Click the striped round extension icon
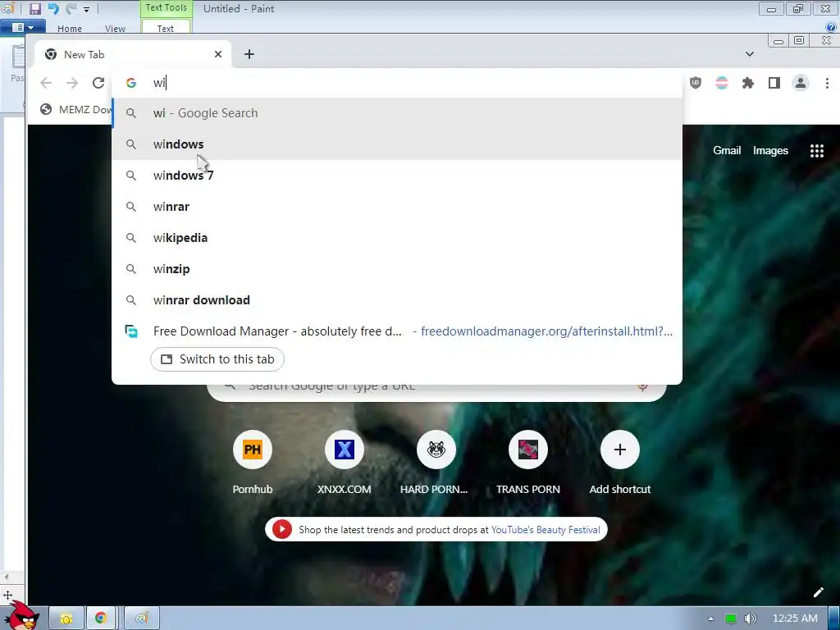The height and width of the screenshot is (630, 840). 722,83
